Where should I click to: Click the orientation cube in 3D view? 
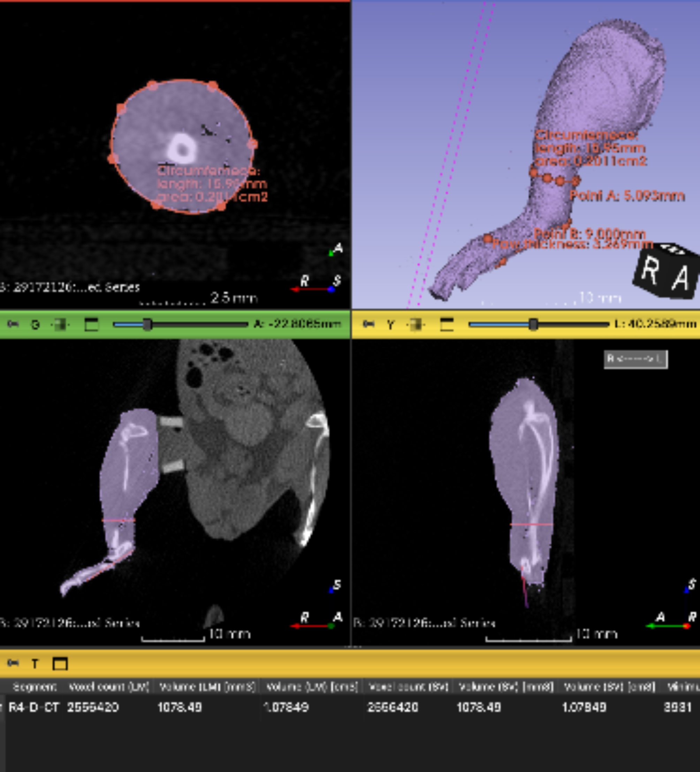click(665, 271)
